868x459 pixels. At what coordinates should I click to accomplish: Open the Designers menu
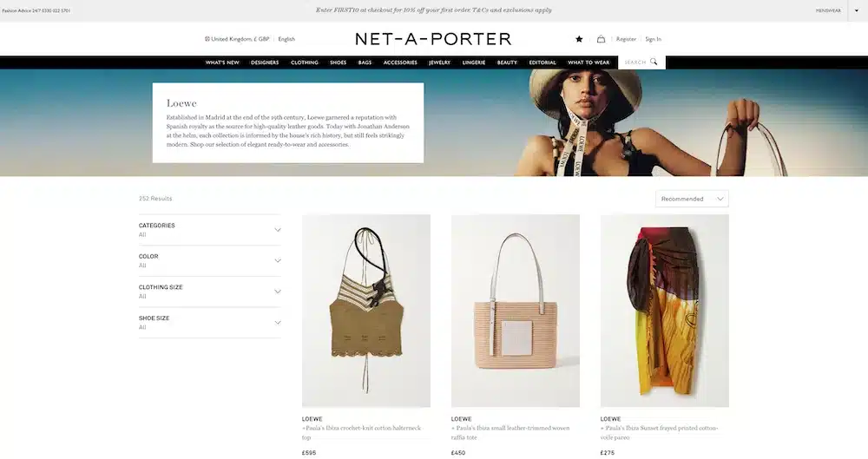coord(265,62)
